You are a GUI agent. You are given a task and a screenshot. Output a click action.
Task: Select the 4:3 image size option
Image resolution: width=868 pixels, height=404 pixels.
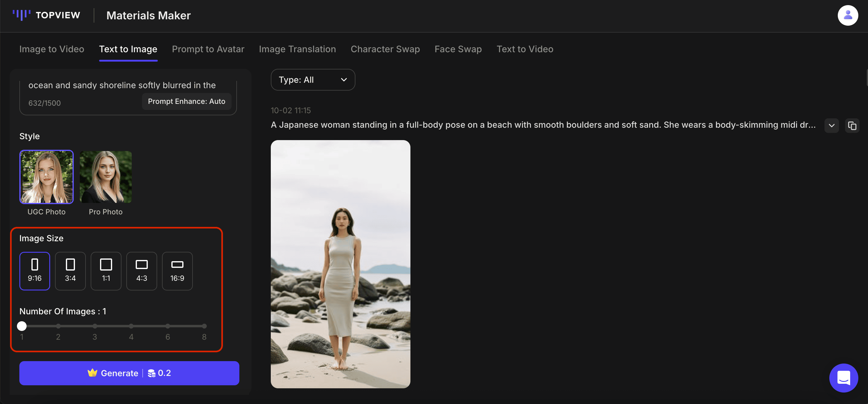click(141, 271)
